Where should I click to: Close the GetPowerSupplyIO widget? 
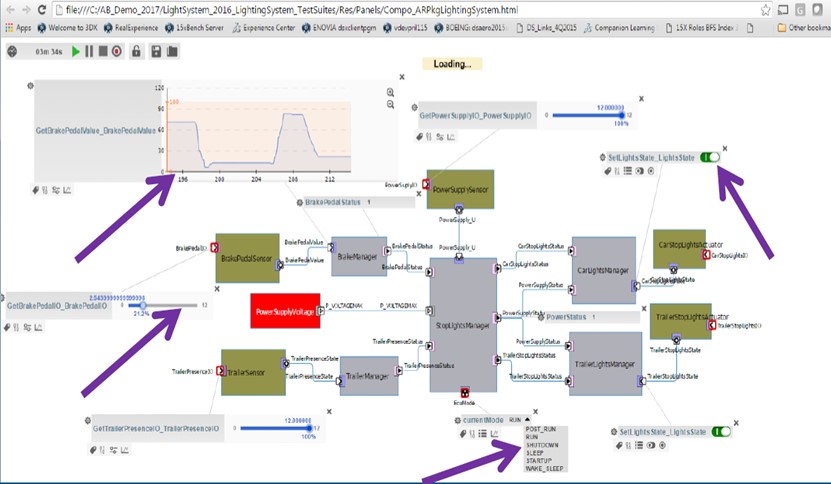coord(641,99)
